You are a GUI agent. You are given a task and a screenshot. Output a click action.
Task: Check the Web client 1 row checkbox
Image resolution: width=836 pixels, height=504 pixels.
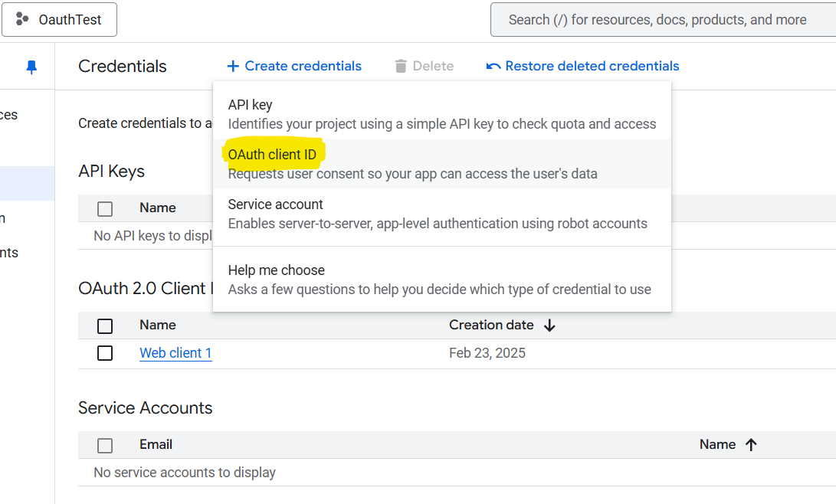point(105,353)
